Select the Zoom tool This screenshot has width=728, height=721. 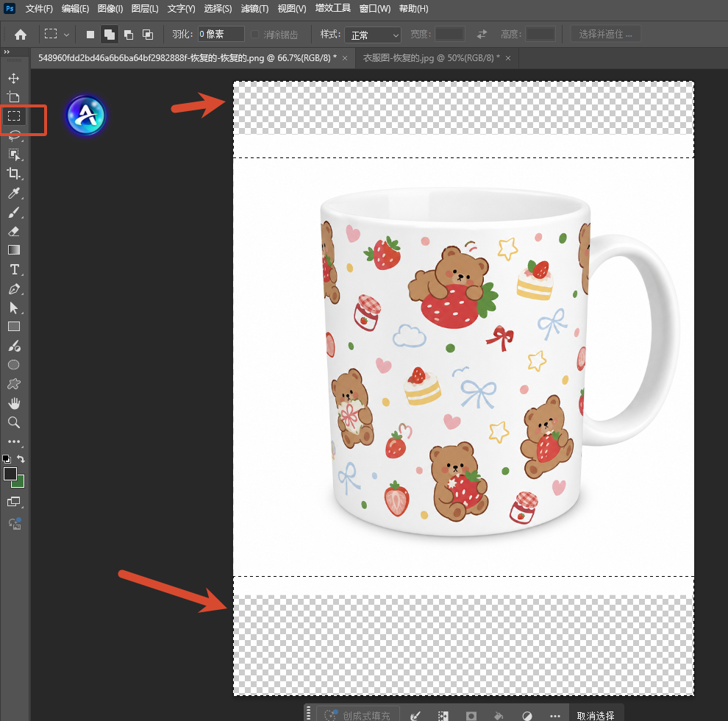(x=14, y=422)
